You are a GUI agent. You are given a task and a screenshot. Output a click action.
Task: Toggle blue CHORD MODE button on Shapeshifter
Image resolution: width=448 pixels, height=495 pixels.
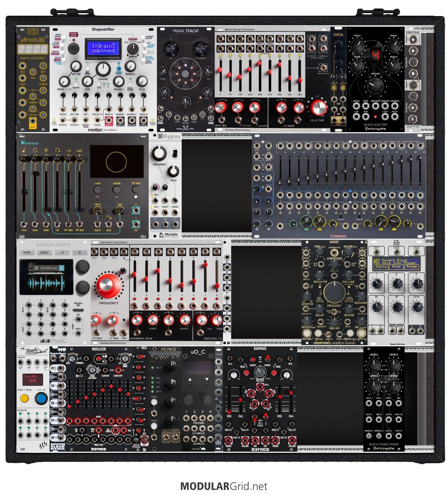(x=119, y=68)
